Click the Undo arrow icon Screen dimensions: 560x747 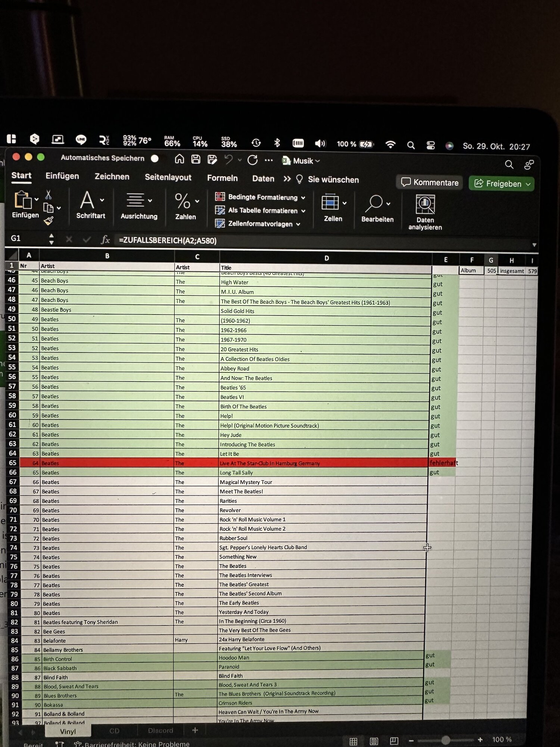228,160
